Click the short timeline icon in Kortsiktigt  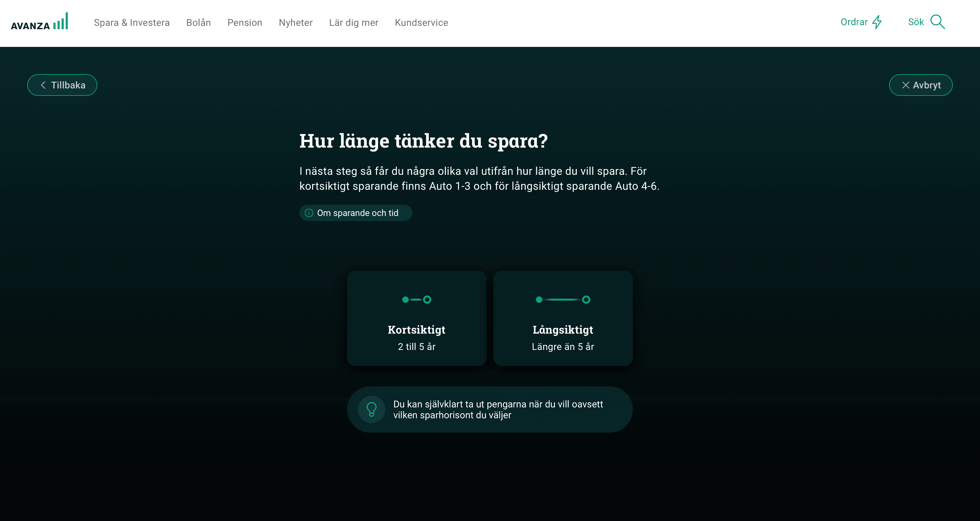[416, 300]
